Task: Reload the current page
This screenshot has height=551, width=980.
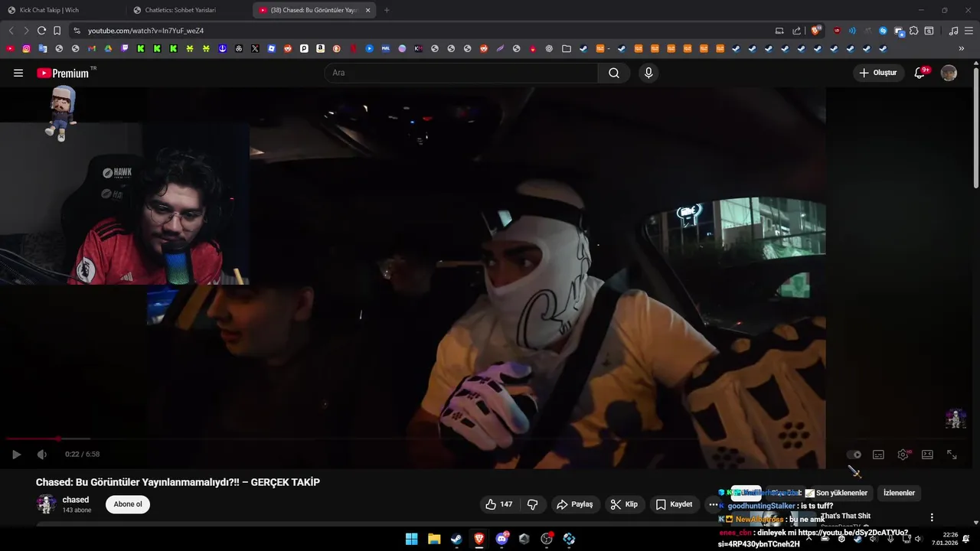Action: 41,31
